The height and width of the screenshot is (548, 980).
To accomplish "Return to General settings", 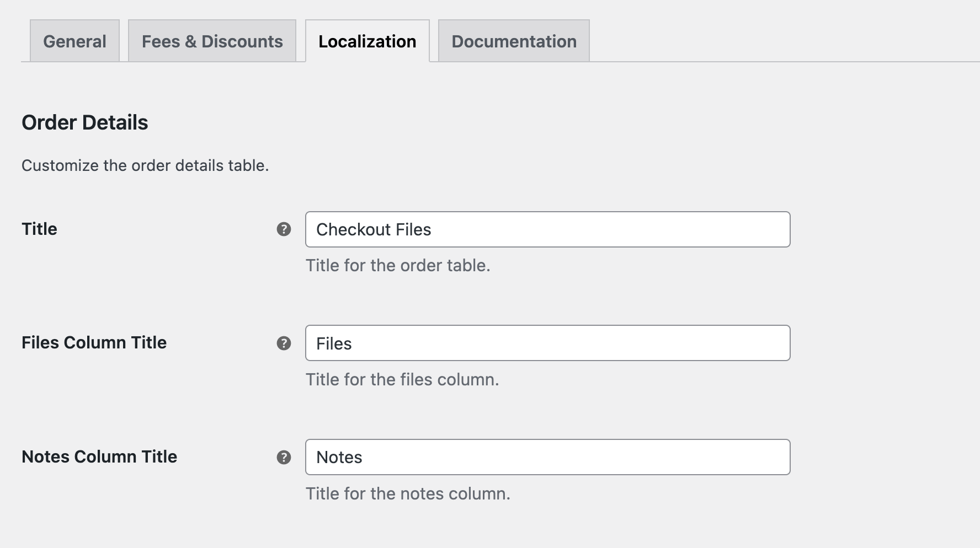I will pyautogui.click(x=74, y=41).
